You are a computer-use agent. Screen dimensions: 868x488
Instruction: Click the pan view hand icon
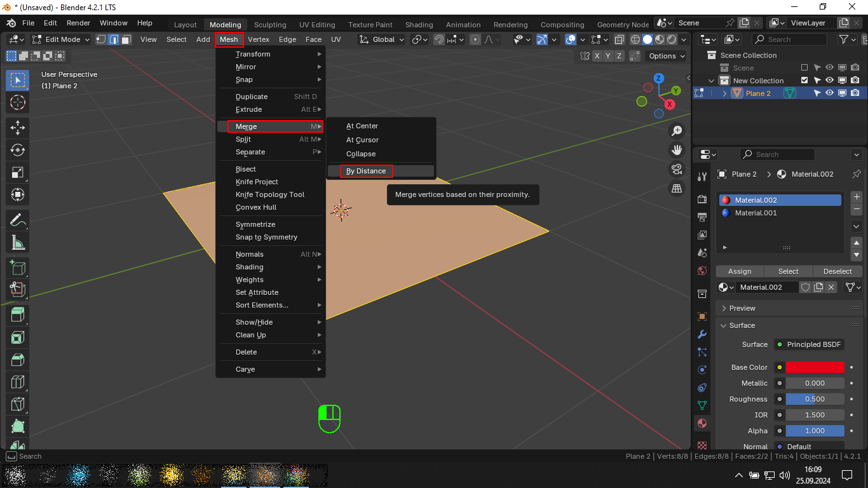click(x=677, y=150)
